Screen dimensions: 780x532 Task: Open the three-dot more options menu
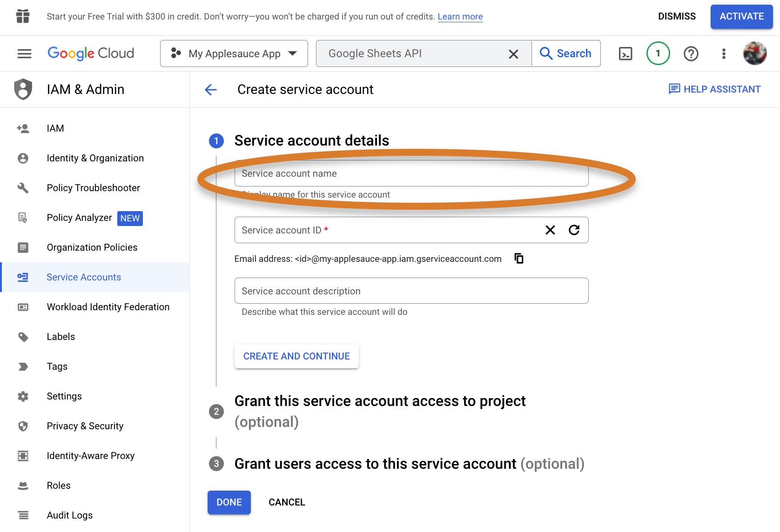(x=724, y=53)
